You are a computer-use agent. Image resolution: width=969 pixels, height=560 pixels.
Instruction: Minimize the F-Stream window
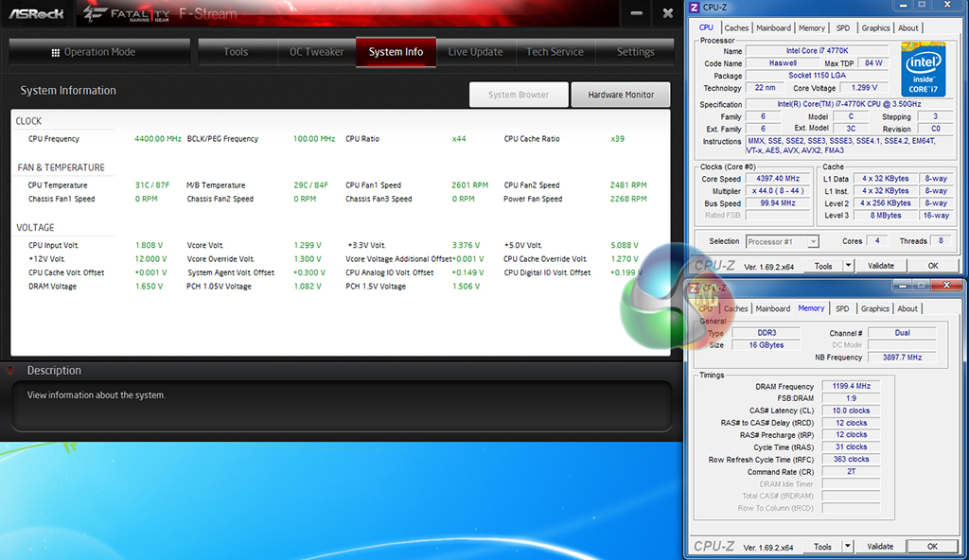pyautogui.click(x=637, y=13)
